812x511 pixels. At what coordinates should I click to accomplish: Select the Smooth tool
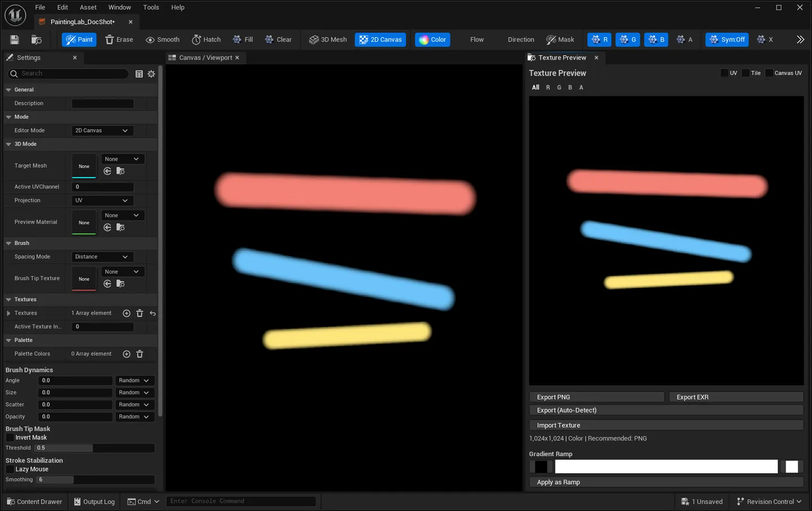coord(162,39)
